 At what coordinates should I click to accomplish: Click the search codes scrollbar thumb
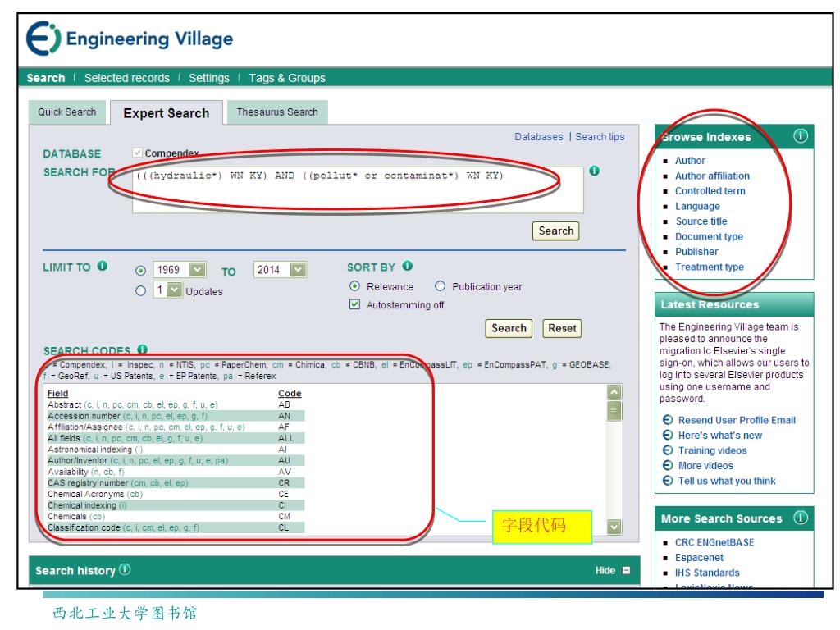[x=614, y=410]
